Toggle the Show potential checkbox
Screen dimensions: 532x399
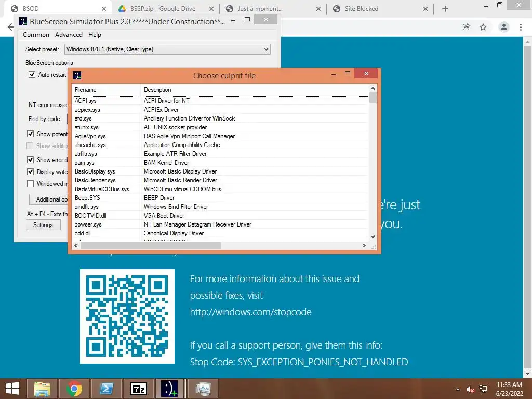click(x=31, y=134)
